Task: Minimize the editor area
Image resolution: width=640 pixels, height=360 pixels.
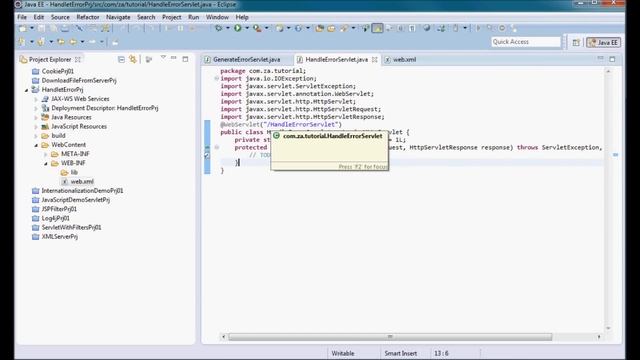Action: tap(600, 58)
